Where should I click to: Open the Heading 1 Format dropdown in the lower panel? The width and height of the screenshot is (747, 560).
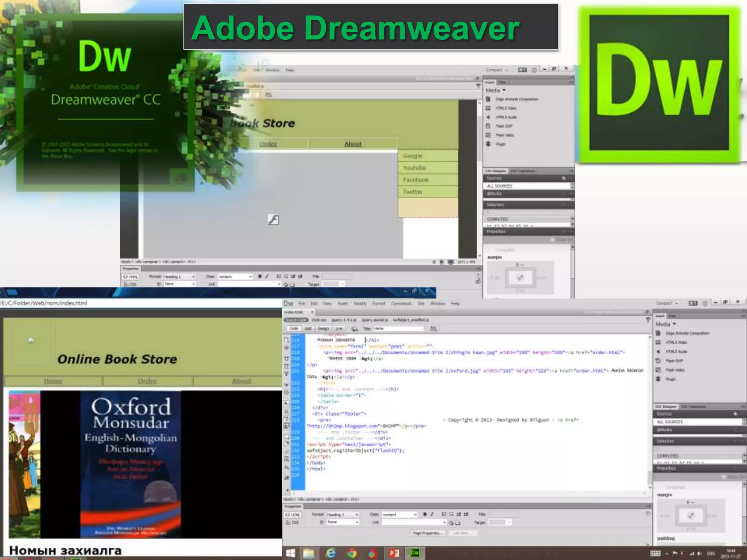coord(342,514)
